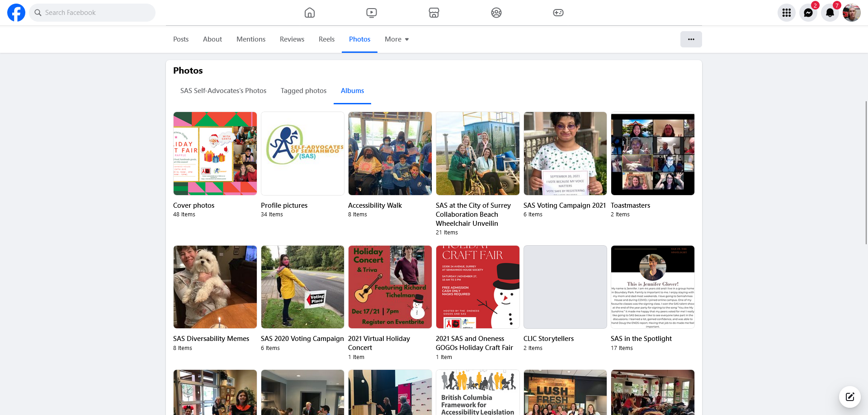
Task: Click the Profile pictures album title
Action: pyautogui.click(x=284, y=205)
